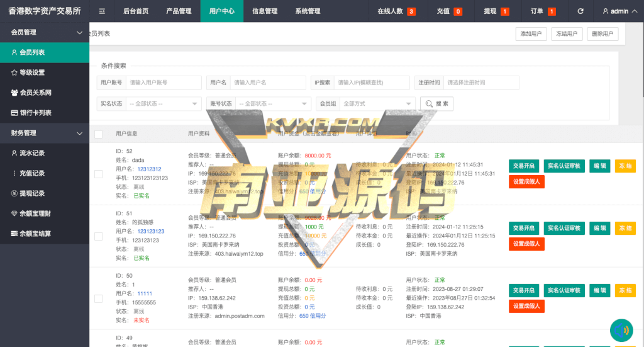Screen dimensions: 644x347
Task: Click the 提现 counter badge
Action: tap(505, 11)
